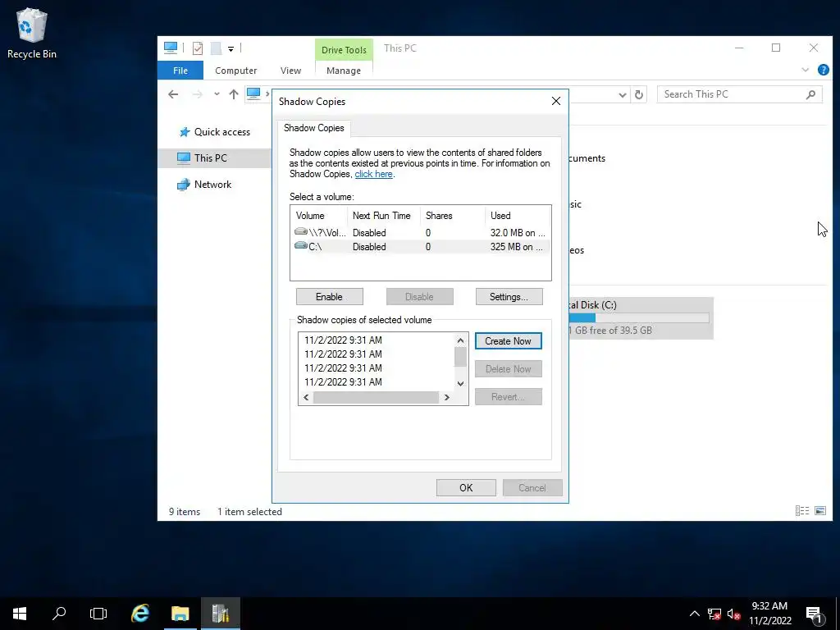The height and width of the screenshot is (630, 840).
Task: Open the Windows Start menu
Action: [20, 614]
